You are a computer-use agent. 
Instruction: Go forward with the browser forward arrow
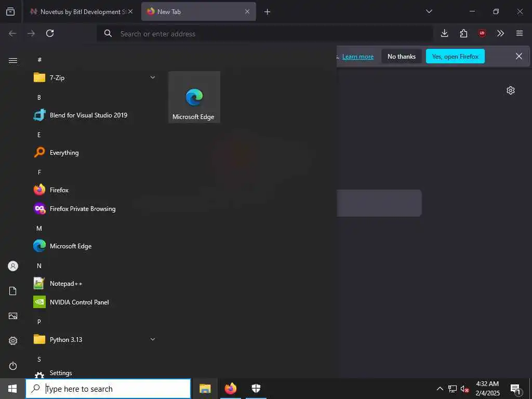31,33
